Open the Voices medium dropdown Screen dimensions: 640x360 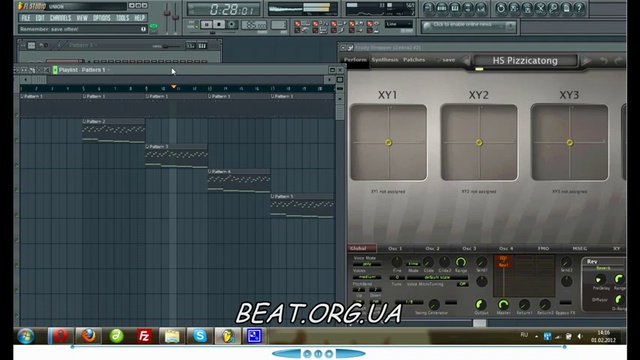367,277
